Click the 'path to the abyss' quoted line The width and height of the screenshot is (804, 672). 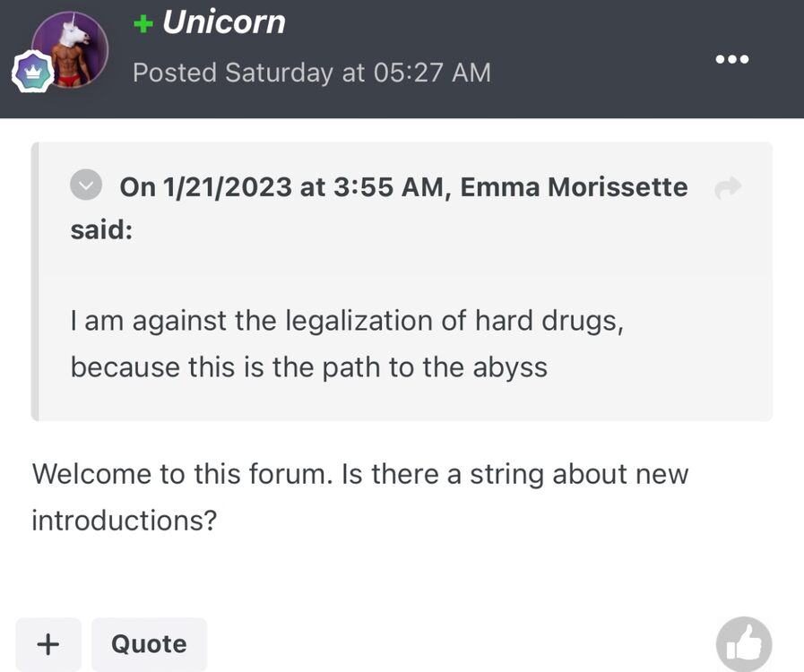coord(308,367)
